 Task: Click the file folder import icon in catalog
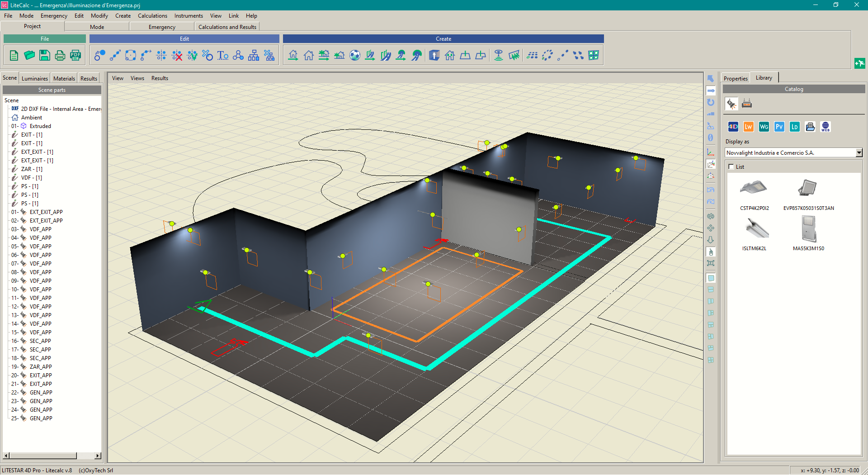tap(810, 127)
